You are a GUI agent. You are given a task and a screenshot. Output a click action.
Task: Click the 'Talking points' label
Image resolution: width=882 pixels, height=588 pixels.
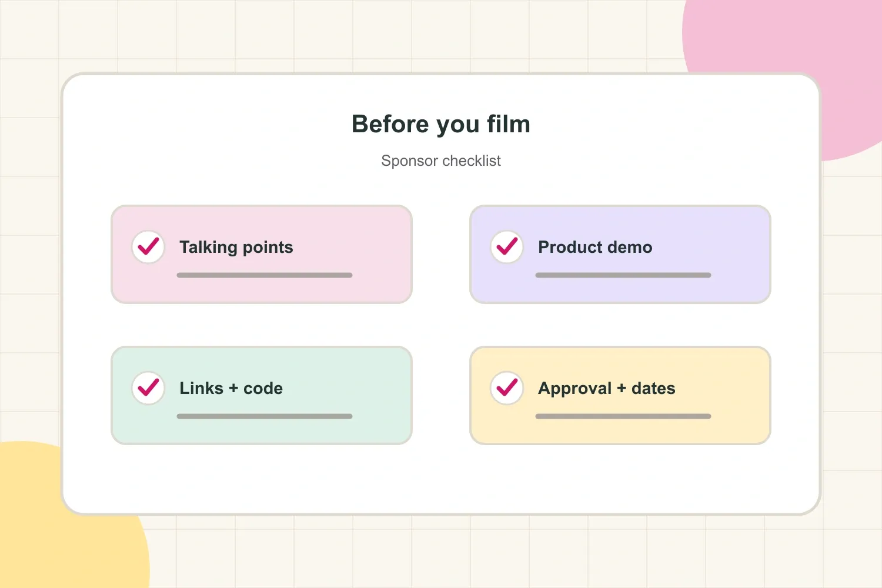click(236, 248)
